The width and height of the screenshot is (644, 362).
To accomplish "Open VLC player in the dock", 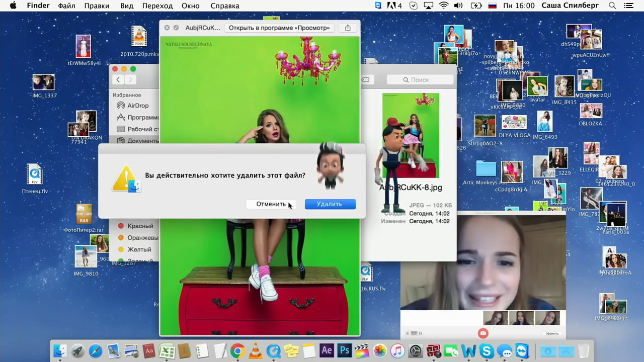I will point(256,350).
